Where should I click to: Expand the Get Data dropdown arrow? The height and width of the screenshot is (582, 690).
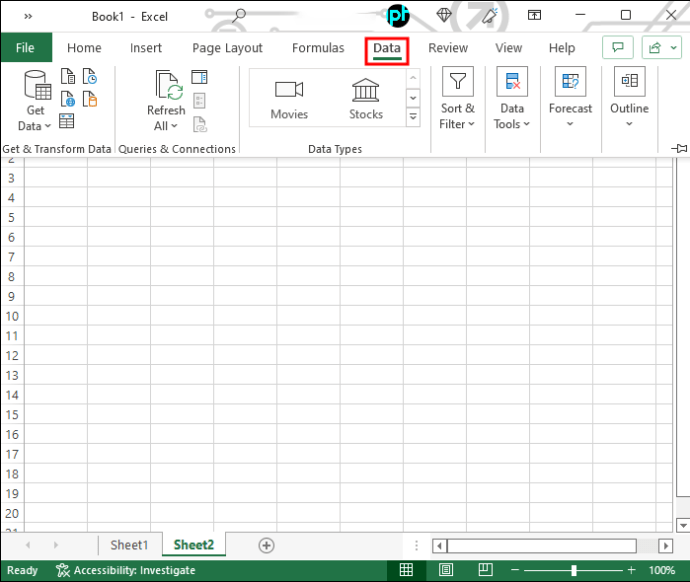[48, 126]
